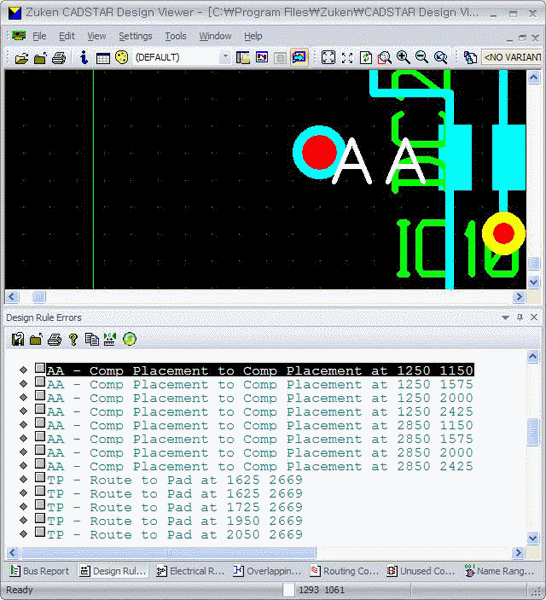This screenshot has height=600, width=546.
Task: Switch to the Overlapping tab
Action: point(267,571)
